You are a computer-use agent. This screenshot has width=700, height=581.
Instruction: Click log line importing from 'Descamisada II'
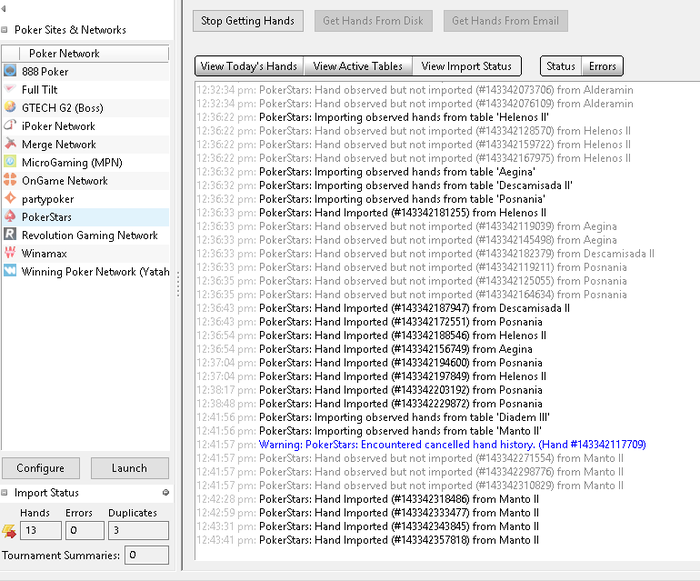coord(384,185)
